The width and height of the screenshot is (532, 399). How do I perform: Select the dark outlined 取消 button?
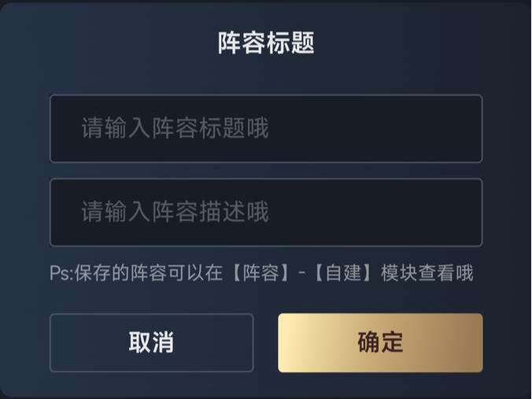pos(152,342)
